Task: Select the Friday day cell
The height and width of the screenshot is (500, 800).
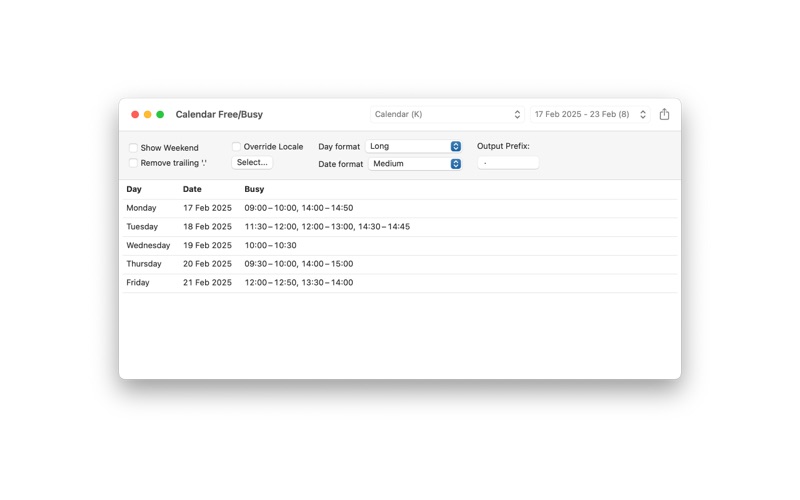Action: click(x=138, y=283)
